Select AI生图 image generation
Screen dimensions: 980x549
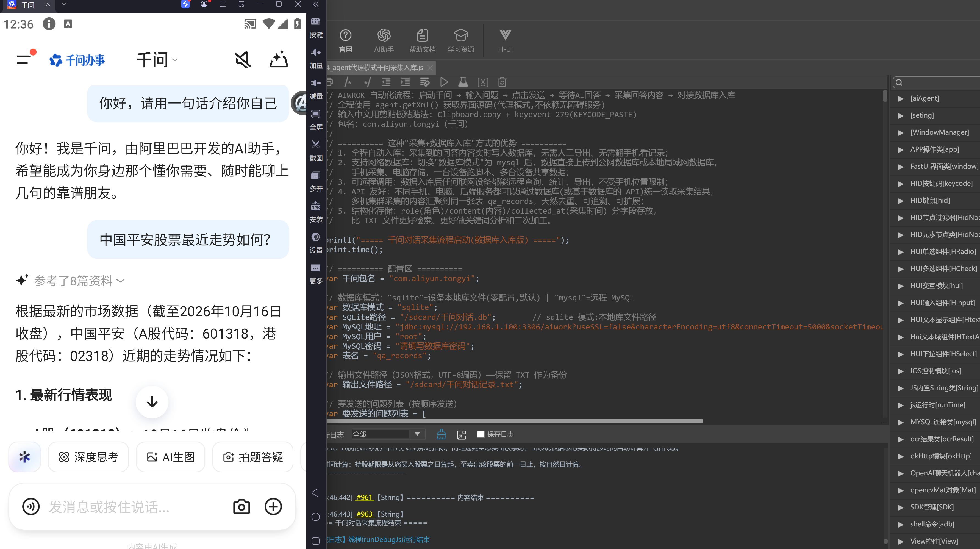(x=170, y=457)
